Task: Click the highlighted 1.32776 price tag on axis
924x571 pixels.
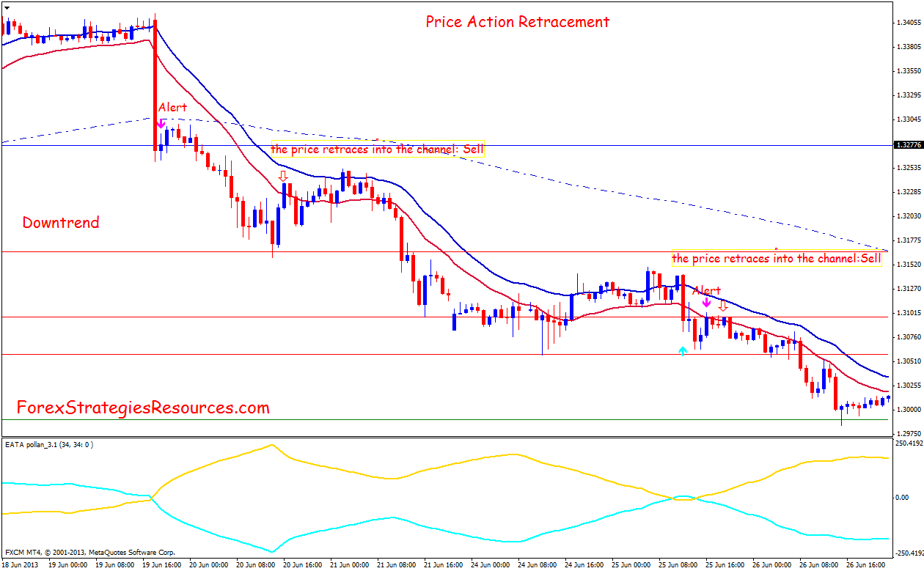Action: click(x=906, y=145)
